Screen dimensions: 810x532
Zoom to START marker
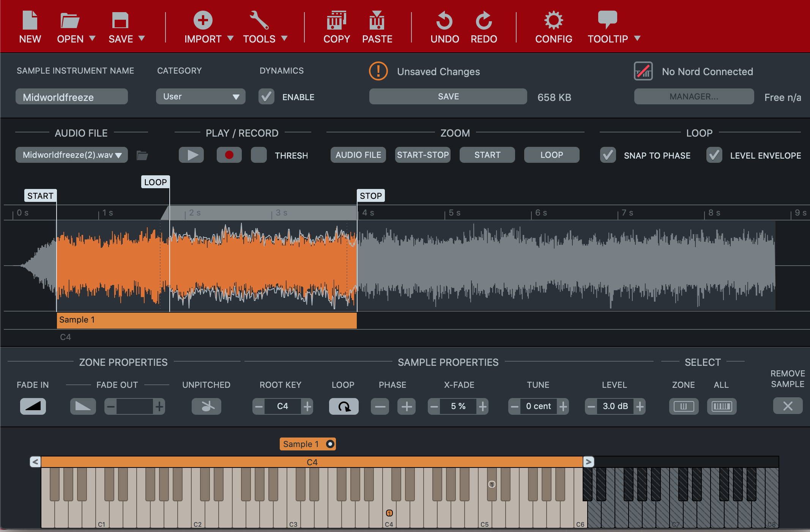(x=487, y=155)
